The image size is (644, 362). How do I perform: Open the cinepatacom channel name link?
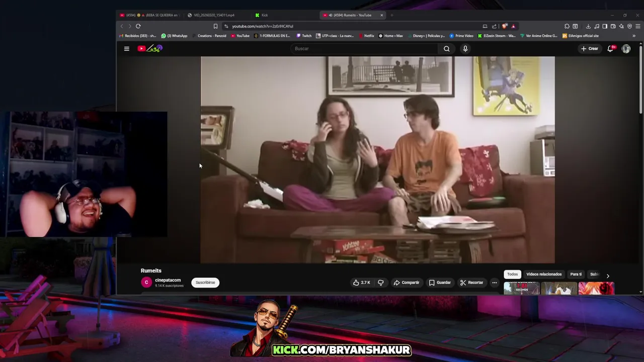click(x=168, y=280)
